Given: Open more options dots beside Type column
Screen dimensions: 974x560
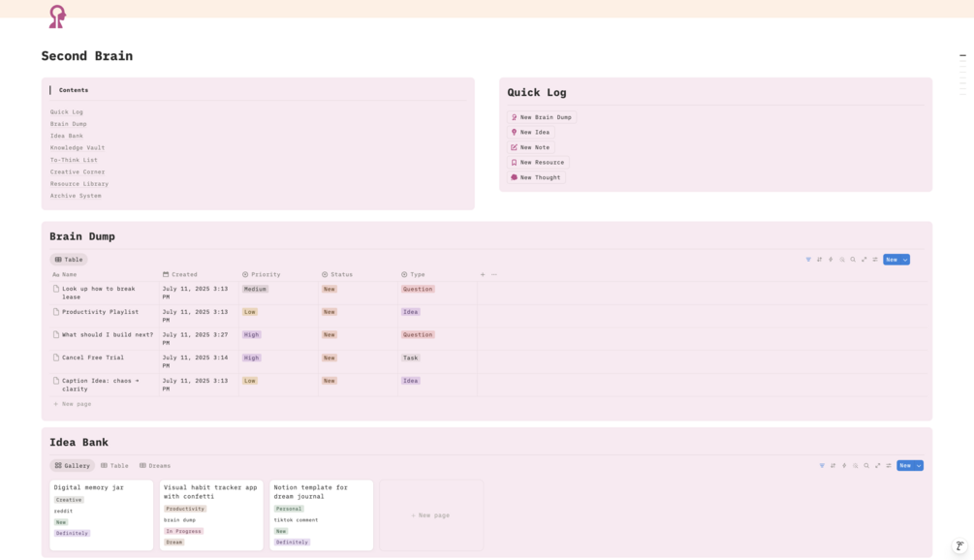Looking at the screenshot, I should pyautogui.click(x=494, y=274).
